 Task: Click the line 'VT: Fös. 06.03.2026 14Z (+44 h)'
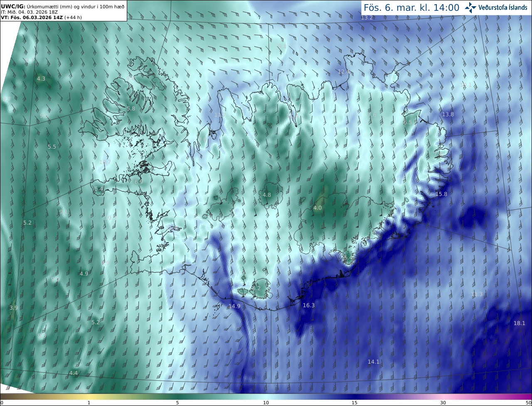point(41,17)
